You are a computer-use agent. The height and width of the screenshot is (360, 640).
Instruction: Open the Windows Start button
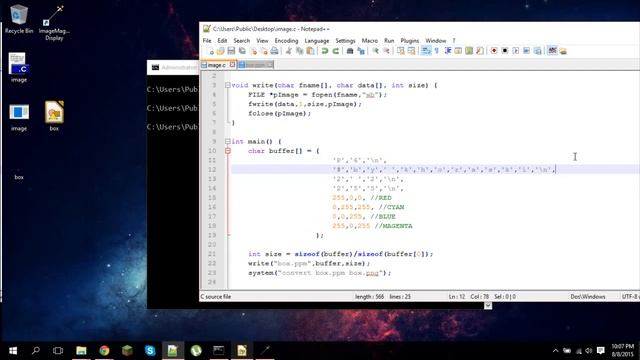[x=13, y=351]
